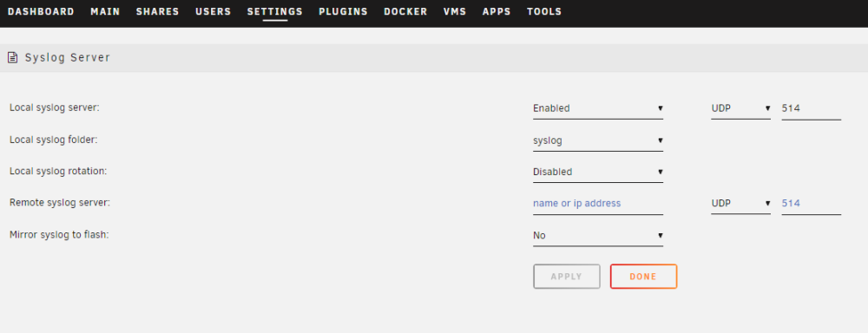Open the Local syslog folder dropdown
868x333 pixels.
tap(598, 140)
